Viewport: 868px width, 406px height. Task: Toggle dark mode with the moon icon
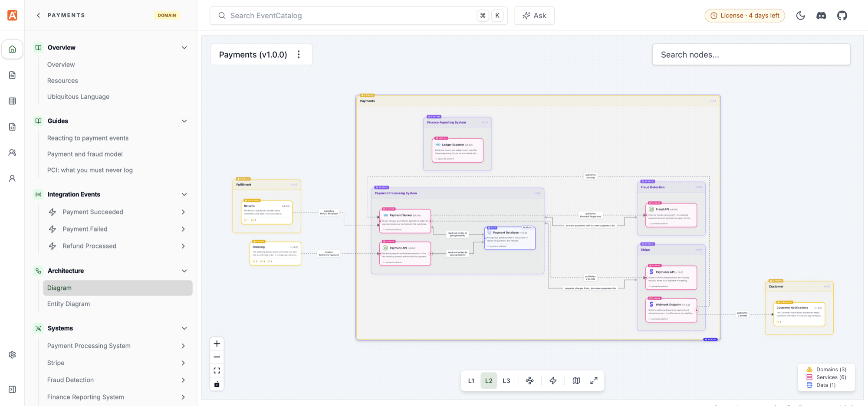point(801,16)
